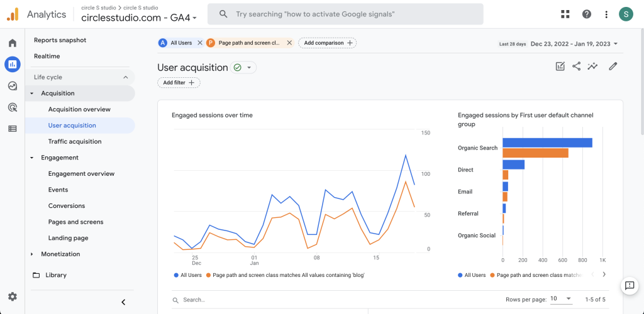The image size is (644, 314).
Task: Click the Analytics logo
Action: coord(13,14)
